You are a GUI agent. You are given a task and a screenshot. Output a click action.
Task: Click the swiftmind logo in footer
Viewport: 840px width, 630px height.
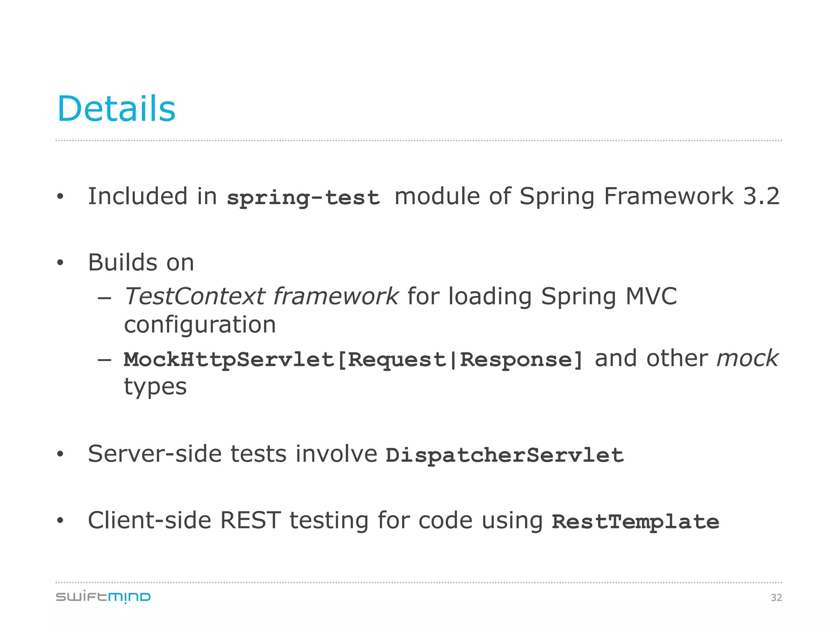click(103, 597)
